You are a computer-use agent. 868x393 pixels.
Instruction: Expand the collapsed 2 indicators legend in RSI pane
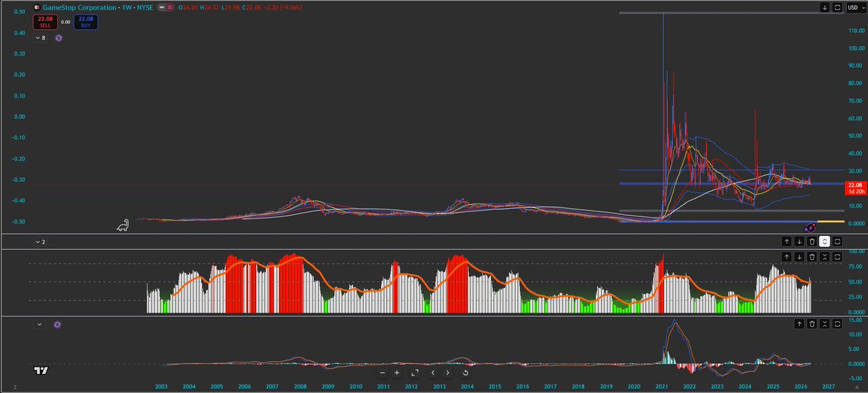(x=40, y=241)
